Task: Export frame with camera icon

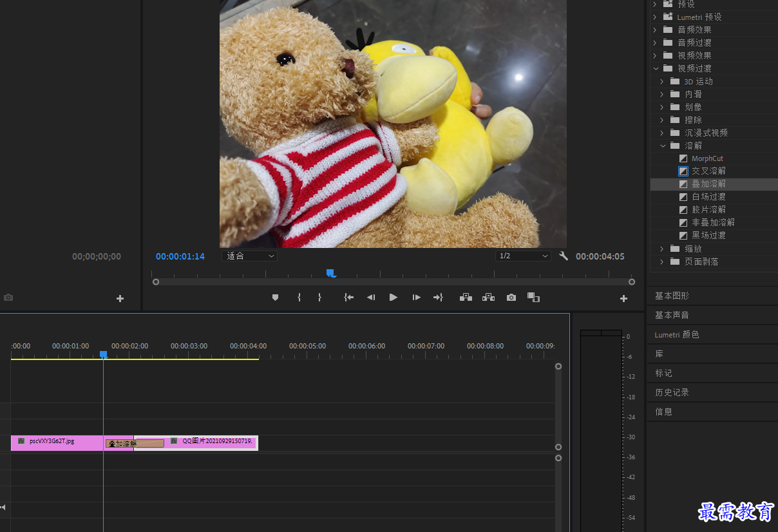Action: coord(511,298)
